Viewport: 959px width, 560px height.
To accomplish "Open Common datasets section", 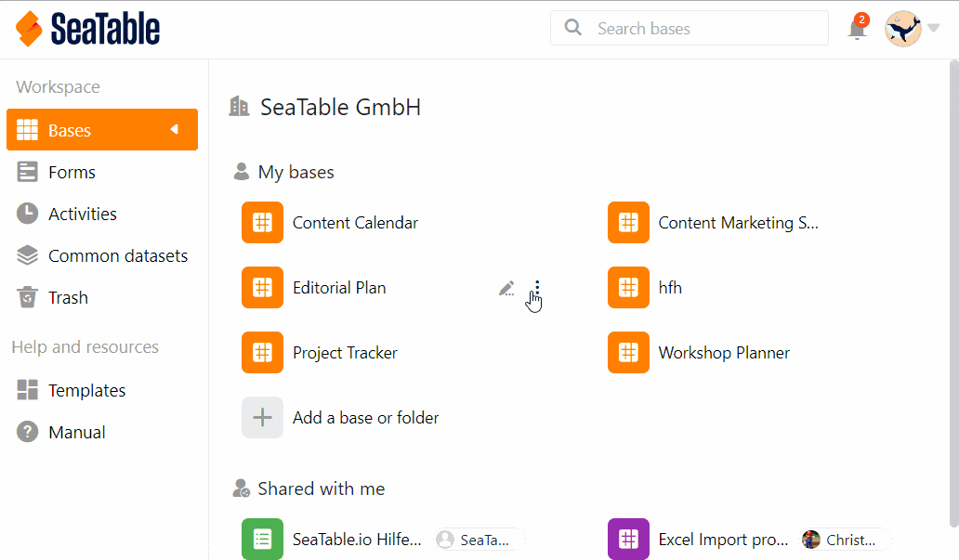I will pyautogui.click(x=117, y=255).
